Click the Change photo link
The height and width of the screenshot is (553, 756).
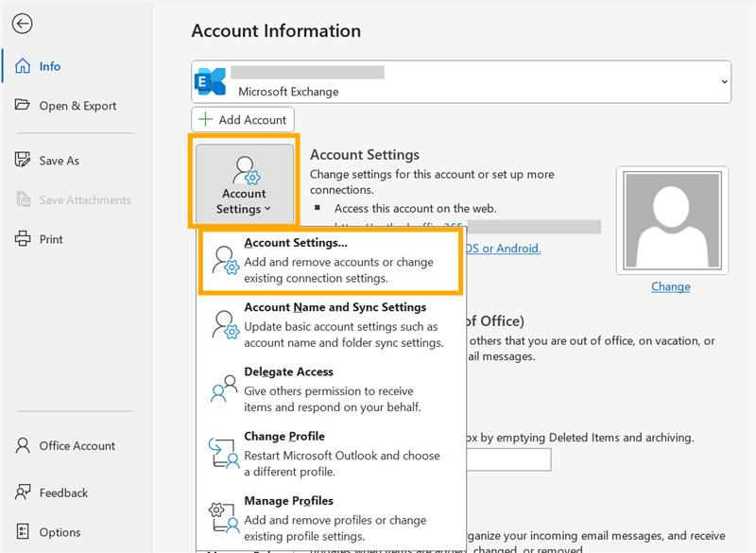[x=671, y=286]
